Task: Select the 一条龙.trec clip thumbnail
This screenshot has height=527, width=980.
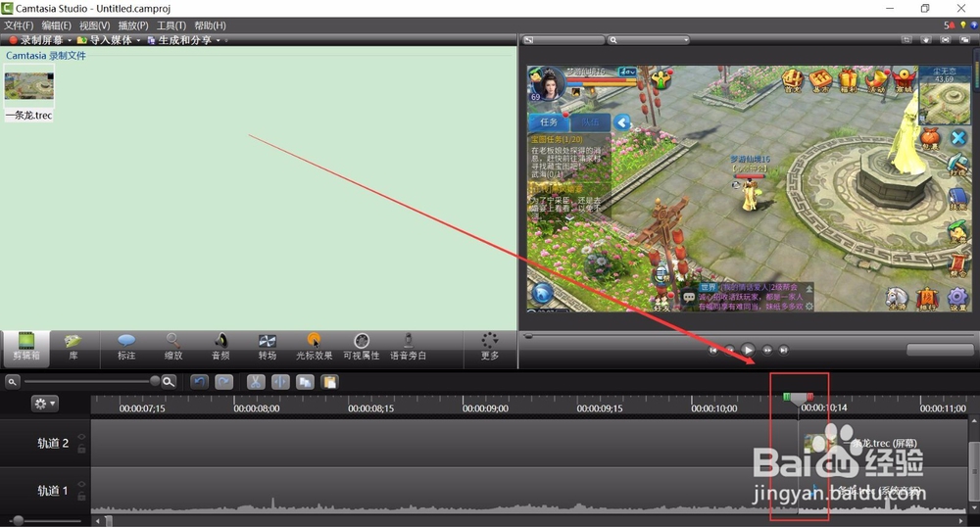Action: (28, 87)
